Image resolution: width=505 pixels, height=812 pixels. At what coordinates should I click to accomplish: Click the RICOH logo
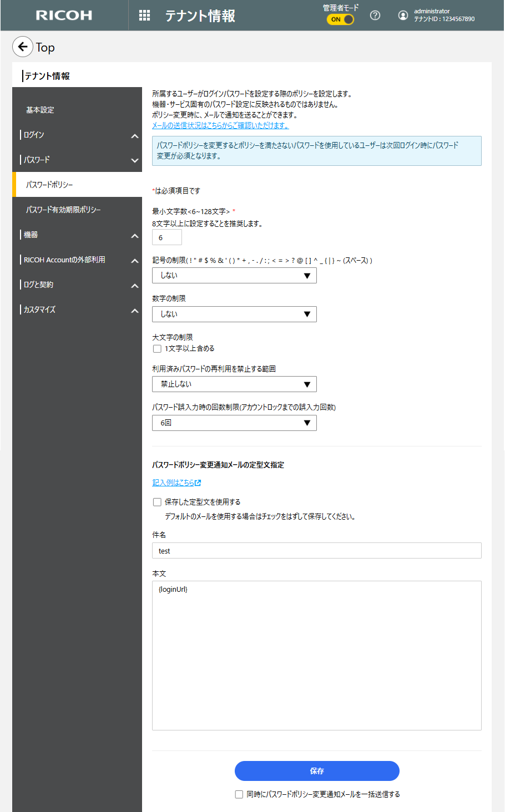pos(64,16)
